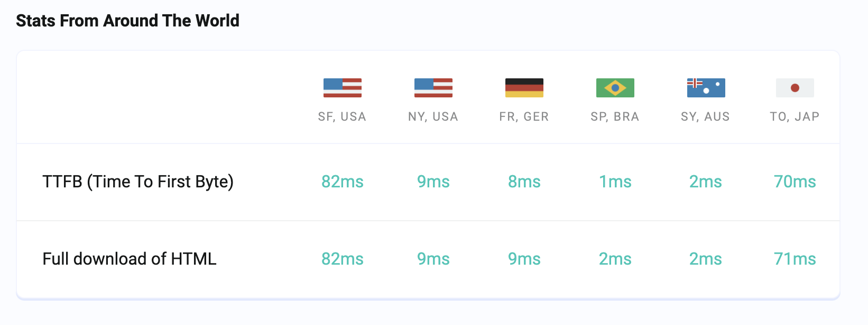This screenshot has width=868, height=325.
Task: Click the German flag icon
Action: coord(524,88)
